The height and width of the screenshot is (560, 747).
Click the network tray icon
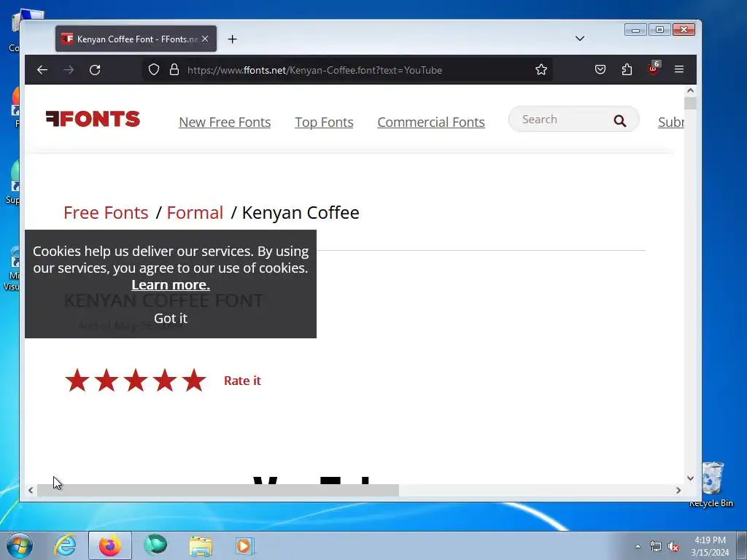pos(656,547)
